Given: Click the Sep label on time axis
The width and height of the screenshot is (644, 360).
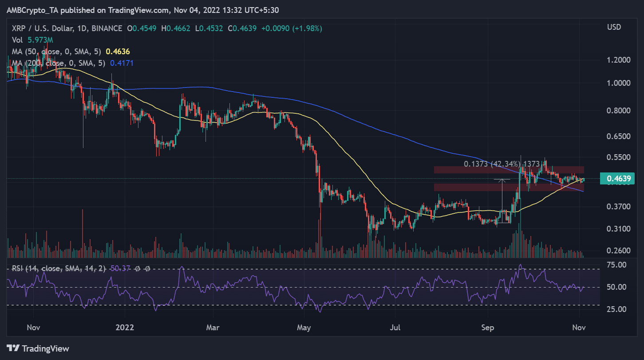Looking at the screenshot, I should pyautogui.click(x=488, y=328).
